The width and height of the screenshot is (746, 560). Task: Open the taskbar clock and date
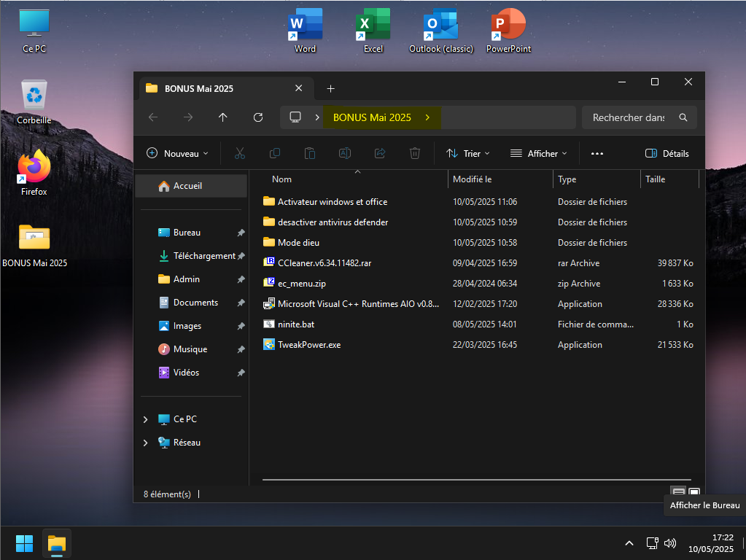tap(711, 543)
